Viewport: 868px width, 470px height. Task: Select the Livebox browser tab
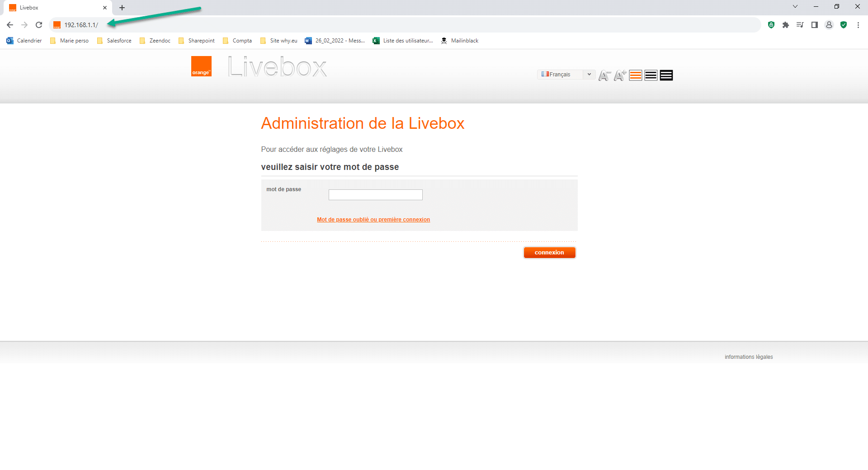click(x=58, y=8)
